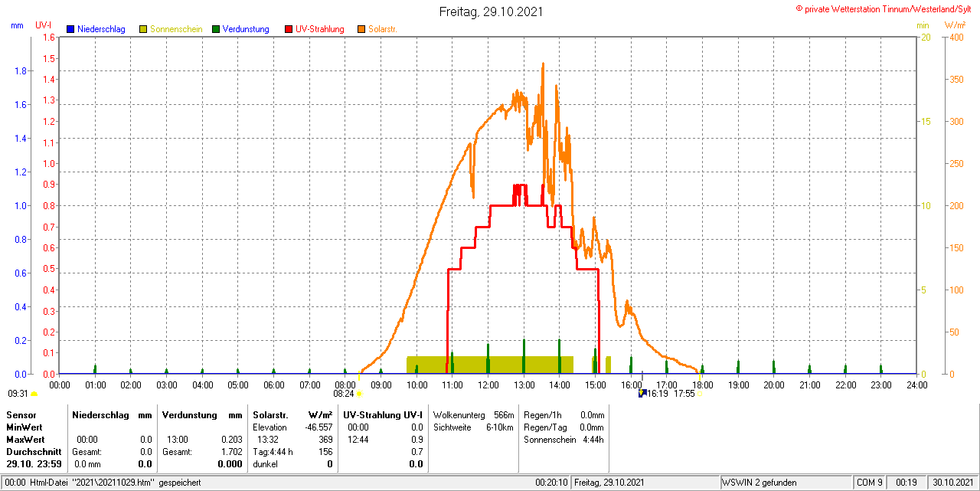Screen dimensions: 980x491
Task: Click the Verdunstung max value 0.203
Action: pyautogui.click(x=230, y=440)
